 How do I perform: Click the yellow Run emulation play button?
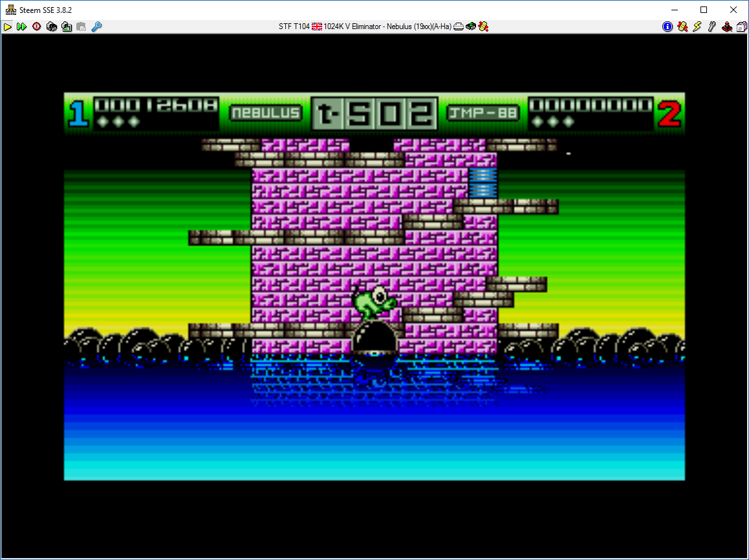(8, 27)
